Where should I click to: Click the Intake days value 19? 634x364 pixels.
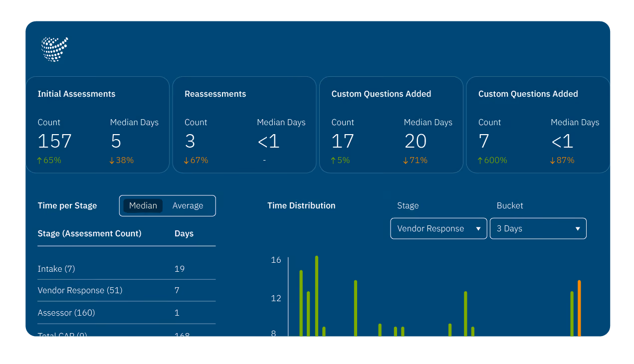pos(180,269)
